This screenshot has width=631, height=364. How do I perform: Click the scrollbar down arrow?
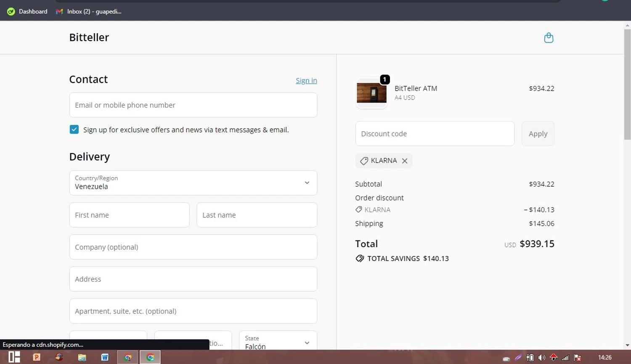[627, 346]
